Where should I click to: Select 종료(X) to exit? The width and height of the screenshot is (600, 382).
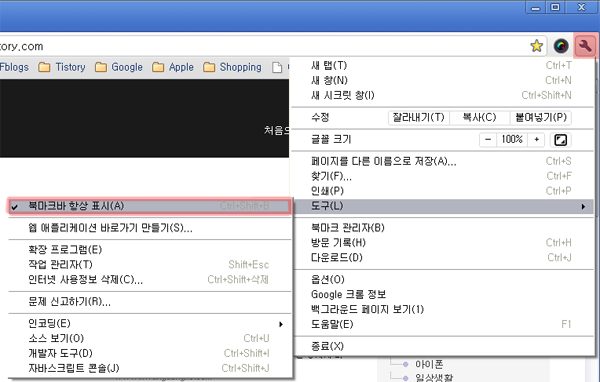click(443, 346)
